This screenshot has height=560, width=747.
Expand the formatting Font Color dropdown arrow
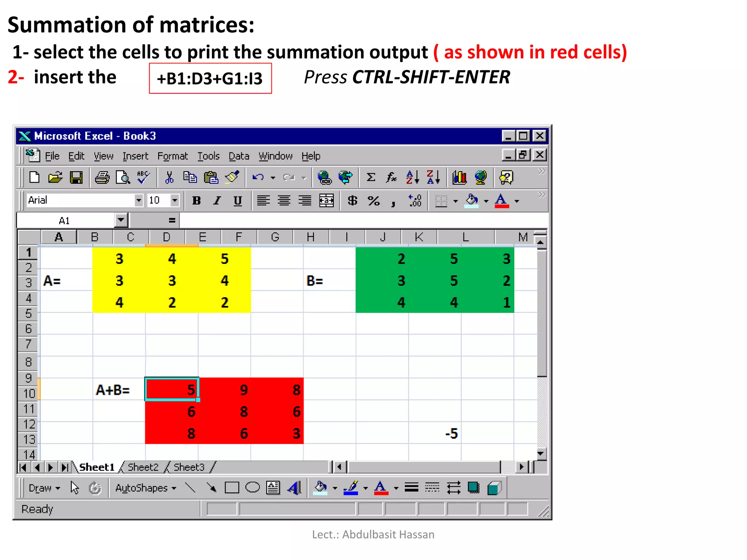point(517,201)
